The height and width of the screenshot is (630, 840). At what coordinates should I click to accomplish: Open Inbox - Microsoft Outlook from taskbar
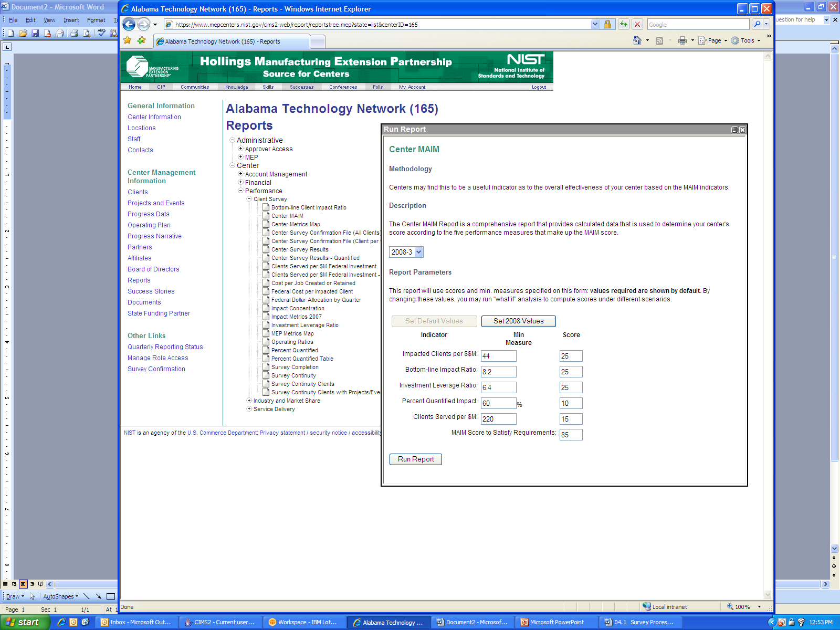click(x=136, y=622)
